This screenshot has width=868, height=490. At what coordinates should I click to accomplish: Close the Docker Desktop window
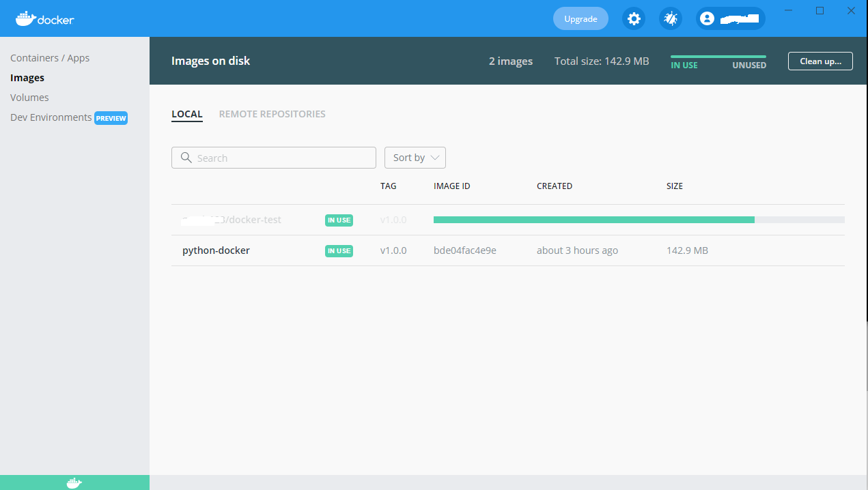point(851,10)
